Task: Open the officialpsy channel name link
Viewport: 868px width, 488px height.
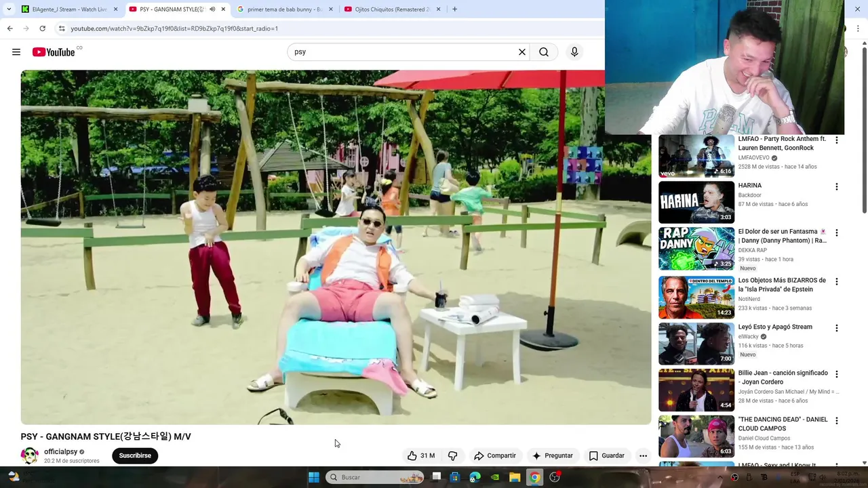Action: (61, 452)
